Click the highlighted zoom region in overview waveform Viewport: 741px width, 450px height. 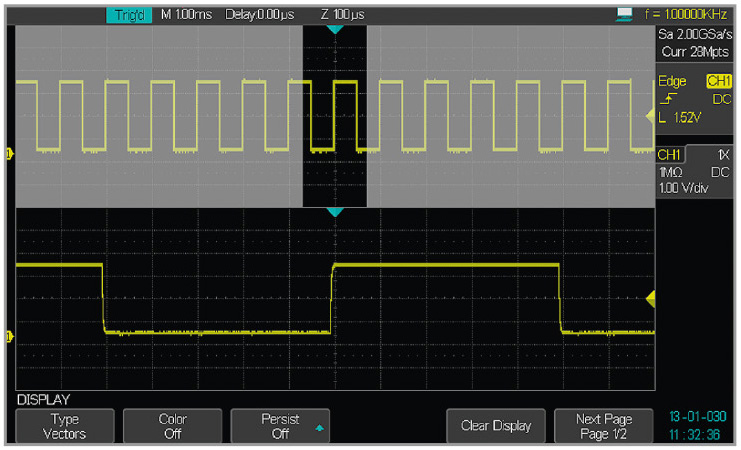(x=335, y=115)
